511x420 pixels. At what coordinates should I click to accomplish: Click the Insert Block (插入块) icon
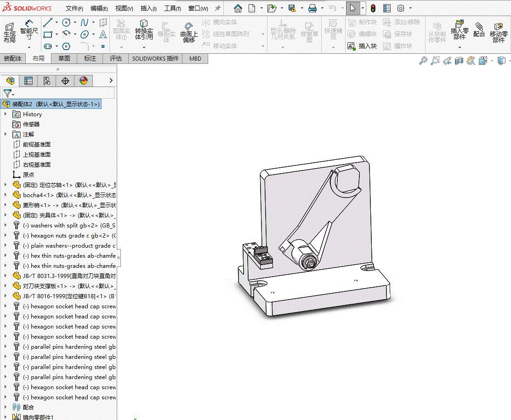(352, 46)
